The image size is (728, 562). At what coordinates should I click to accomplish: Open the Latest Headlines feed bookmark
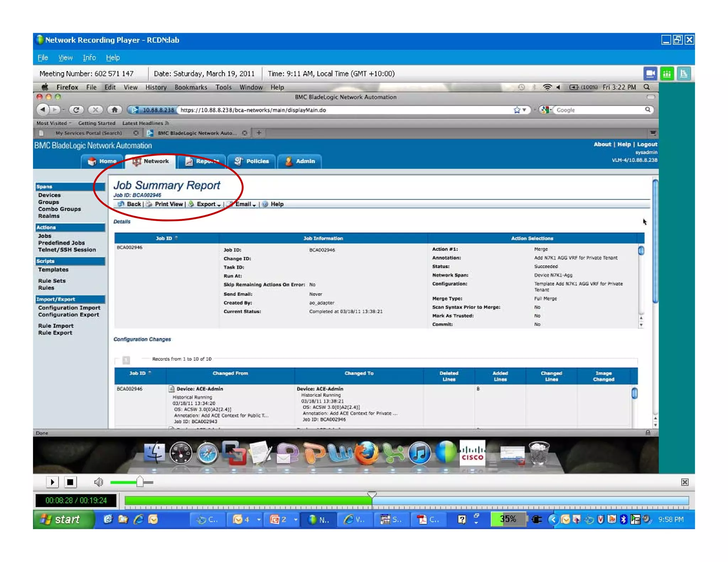[145, 123]
